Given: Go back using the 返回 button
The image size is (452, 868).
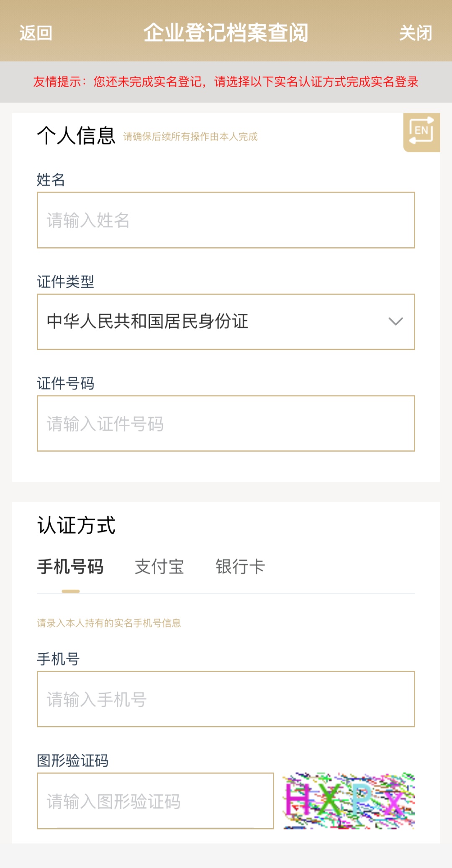Looking at the screenshot, I should (36, 33).
